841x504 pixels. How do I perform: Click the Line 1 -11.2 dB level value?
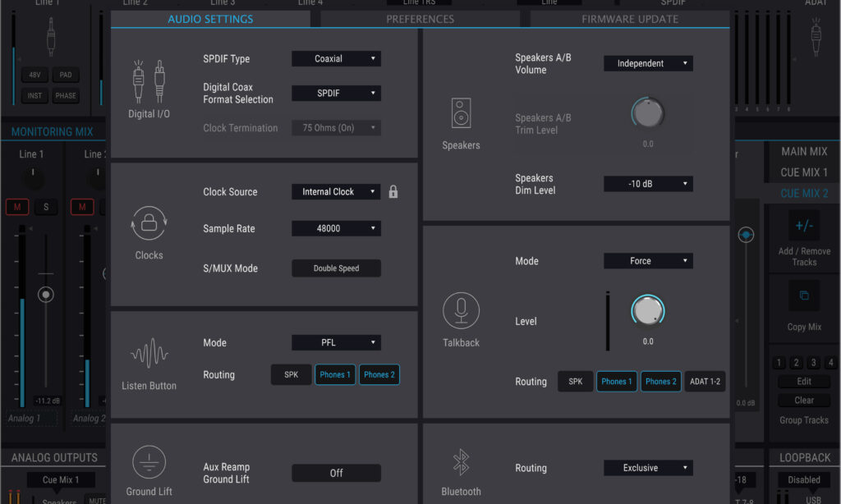47,401
